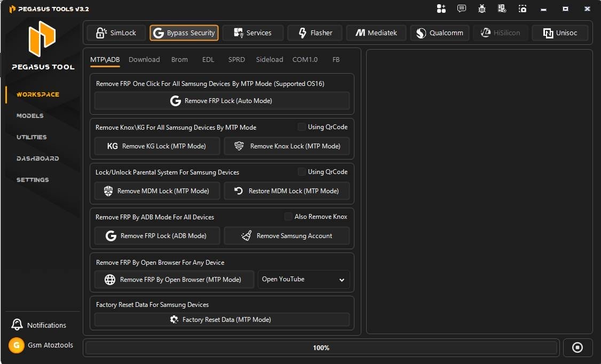The height and width of the screenshot is (364, 601).
Task: Take a screenshot with the camera capture icon
Action: 522,9
